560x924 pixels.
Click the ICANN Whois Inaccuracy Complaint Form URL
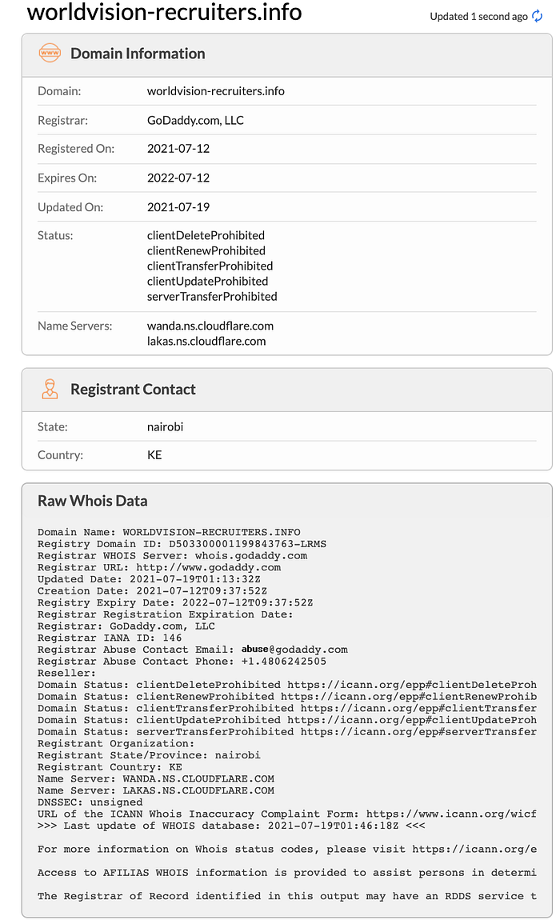[451, 814]
